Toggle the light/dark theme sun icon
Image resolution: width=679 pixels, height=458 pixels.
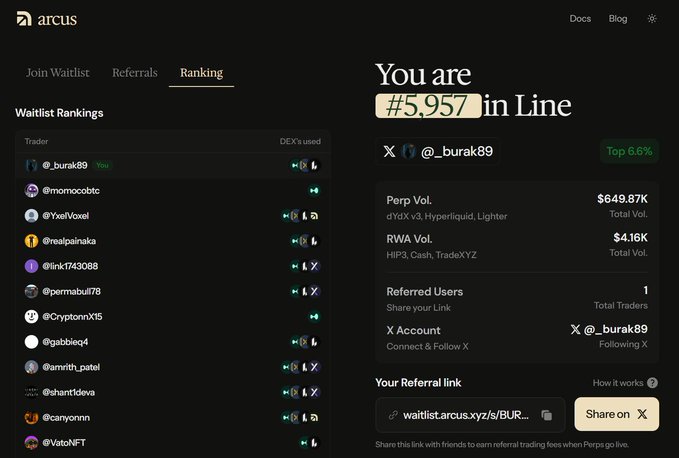(652, 19)
